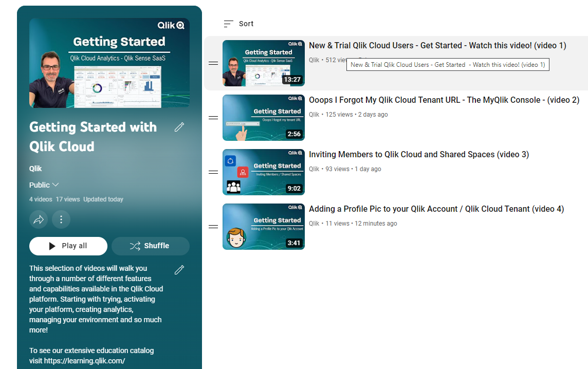Grab the drag handle next to video 4
This screenshot has width=588, height=369.
[213, 227]
